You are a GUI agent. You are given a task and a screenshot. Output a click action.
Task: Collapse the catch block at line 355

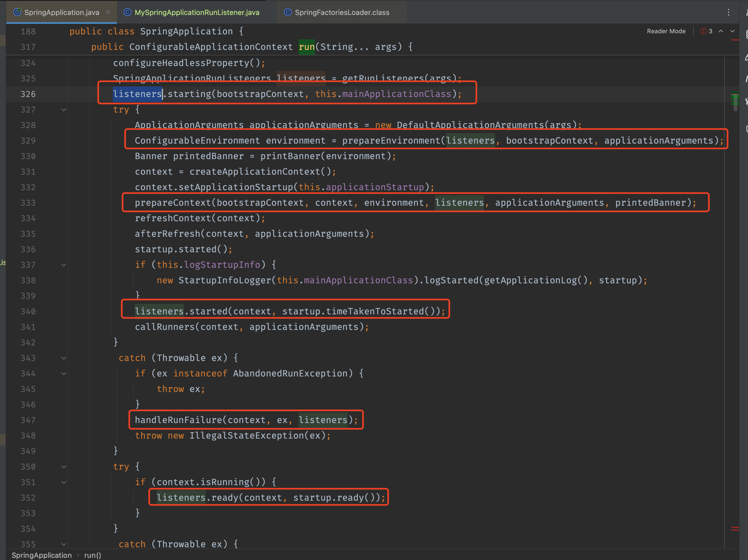click(63, 544)
